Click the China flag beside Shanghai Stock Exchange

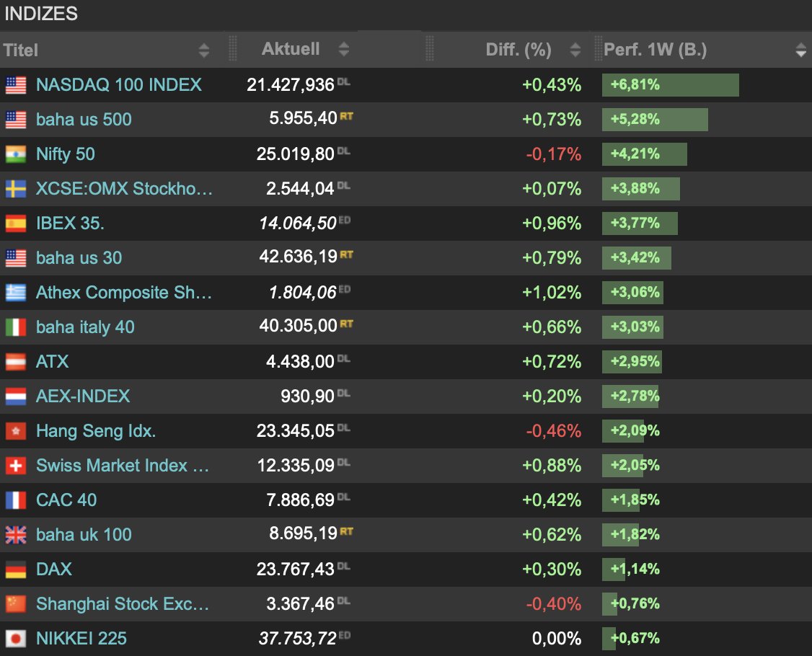point(16,604)
